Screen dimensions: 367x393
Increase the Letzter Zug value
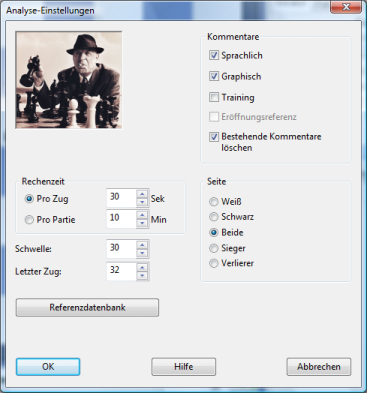point(142,267)
